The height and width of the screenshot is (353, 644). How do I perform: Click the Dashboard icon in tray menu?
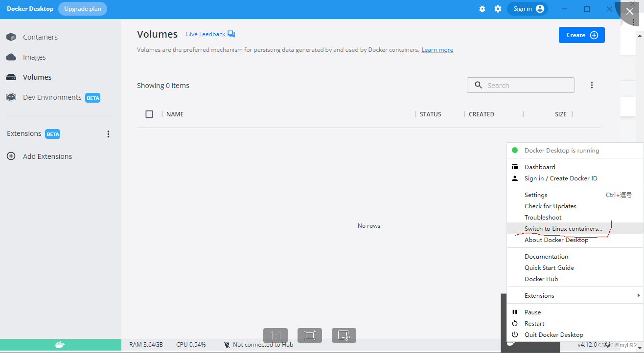(515, 167)
